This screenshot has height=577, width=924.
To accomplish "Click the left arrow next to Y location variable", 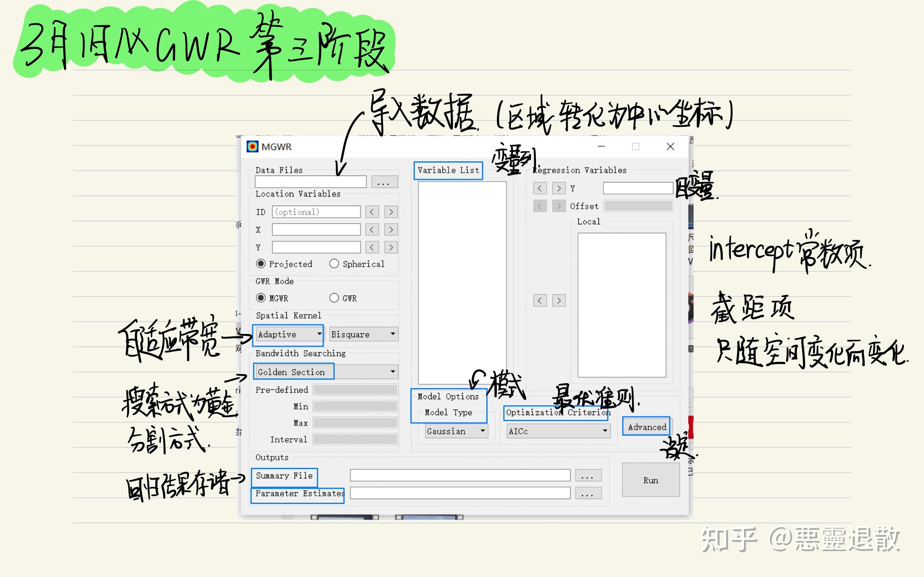I will coord(372,247).
